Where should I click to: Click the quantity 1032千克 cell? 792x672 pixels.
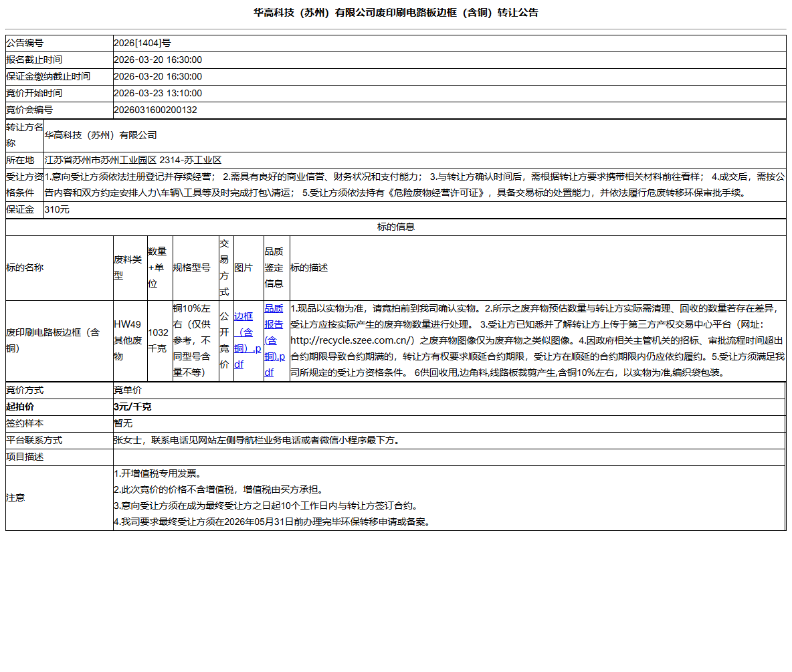(x=158, y=342)
